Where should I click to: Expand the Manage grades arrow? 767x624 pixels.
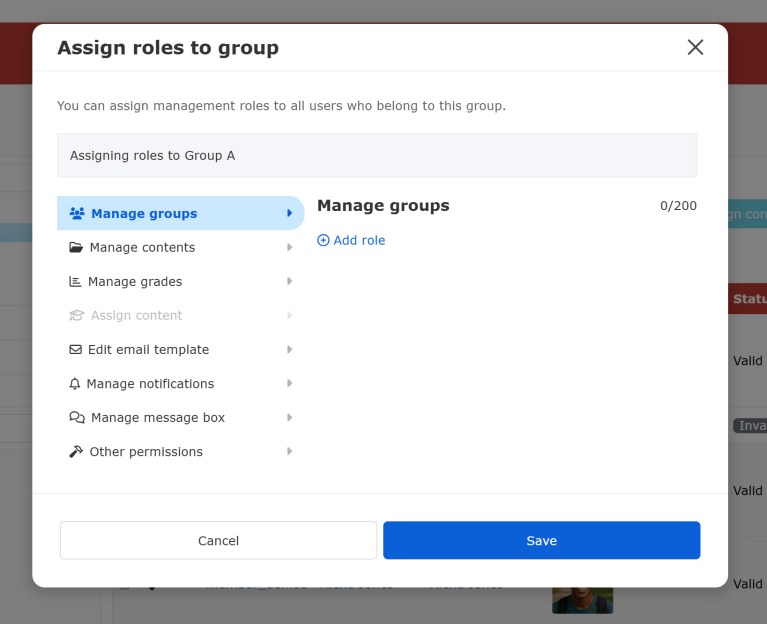tap(290, 281)
